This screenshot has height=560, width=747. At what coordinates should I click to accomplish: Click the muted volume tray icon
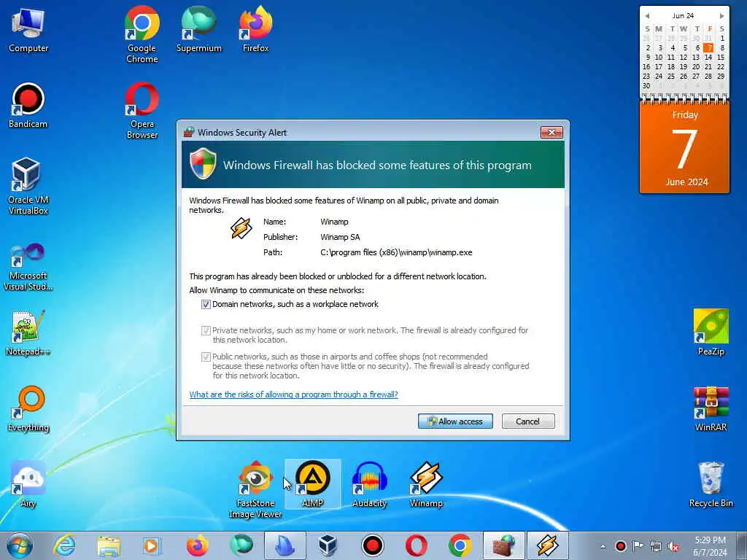673,546
